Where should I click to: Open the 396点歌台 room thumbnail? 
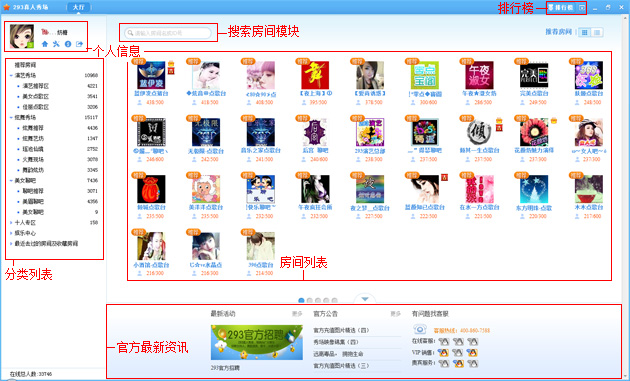pos(260,246)
